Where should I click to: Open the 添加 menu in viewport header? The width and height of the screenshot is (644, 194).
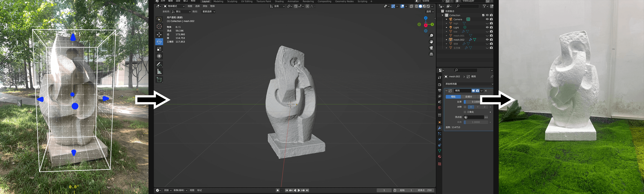click(205, 6)
